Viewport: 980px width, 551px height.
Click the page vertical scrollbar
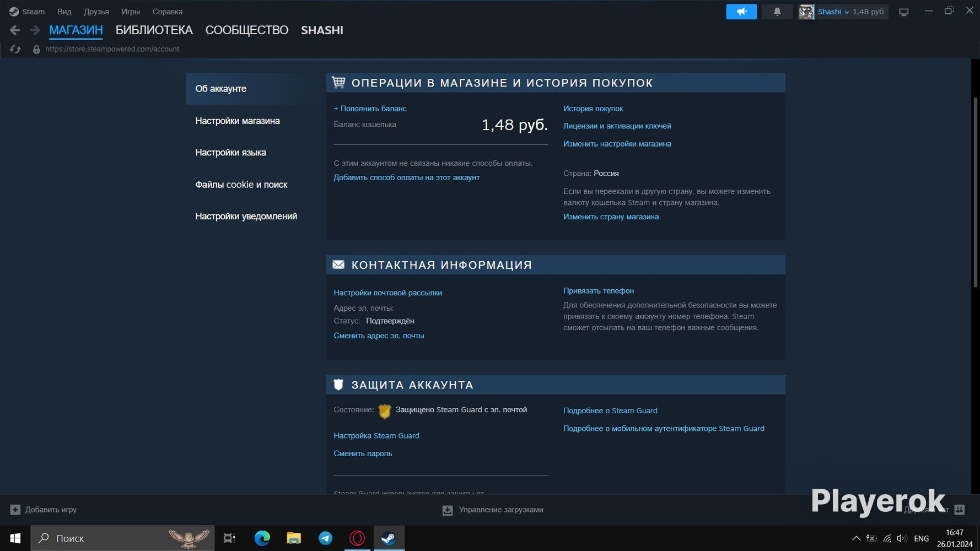(975, 192)
